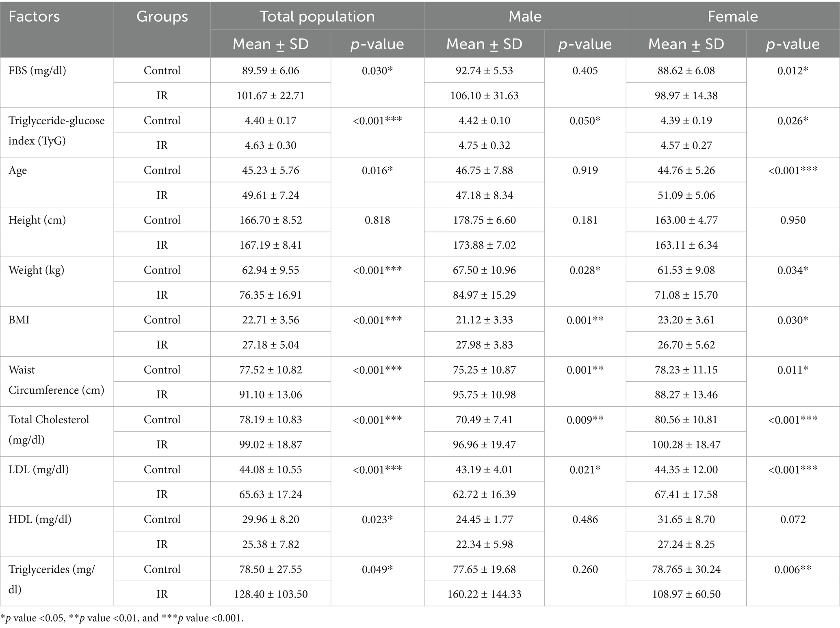Select the LDL (mg/dl) row label
The width and height of the screenshot is (840, 628).
click(39, 470)
